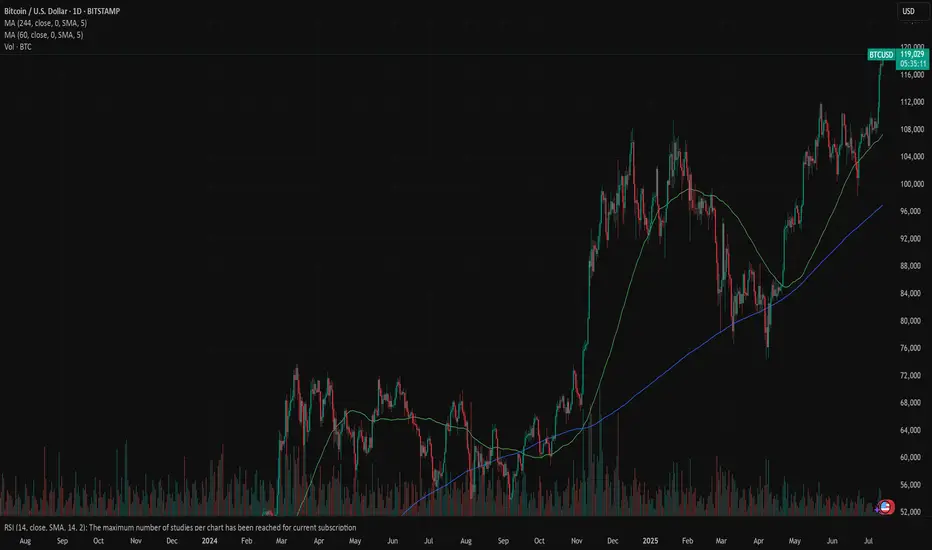
Task: Click the 64,000 price axis label
Action: [912, 430]
